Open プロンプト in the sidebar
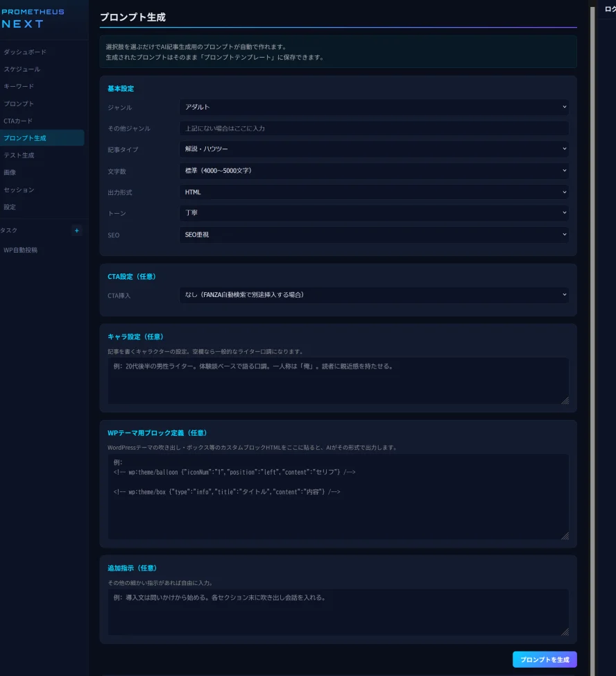This screenshot has height=676, width=616. tap(19, 104)
